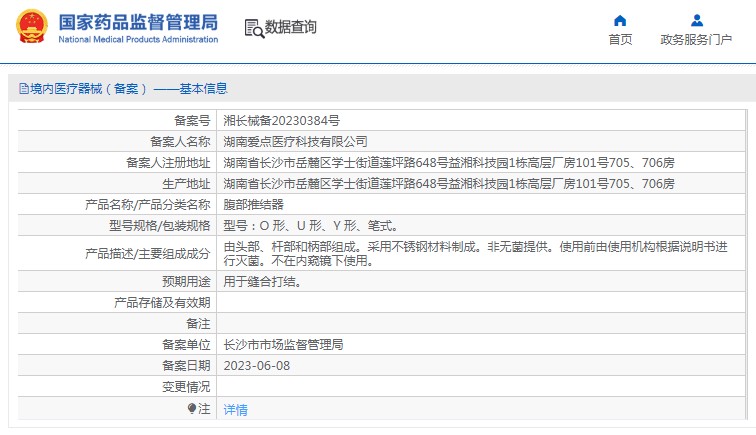Click the 备案日期 label
Viewport: 756px width, 435px height.
(187, 366)
